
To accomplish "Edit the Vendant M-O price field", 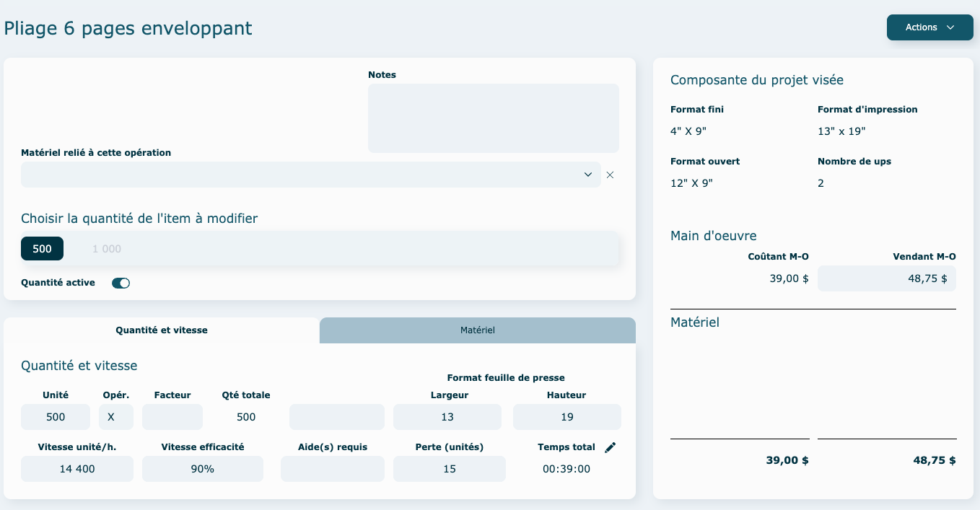I will point(886,278).
